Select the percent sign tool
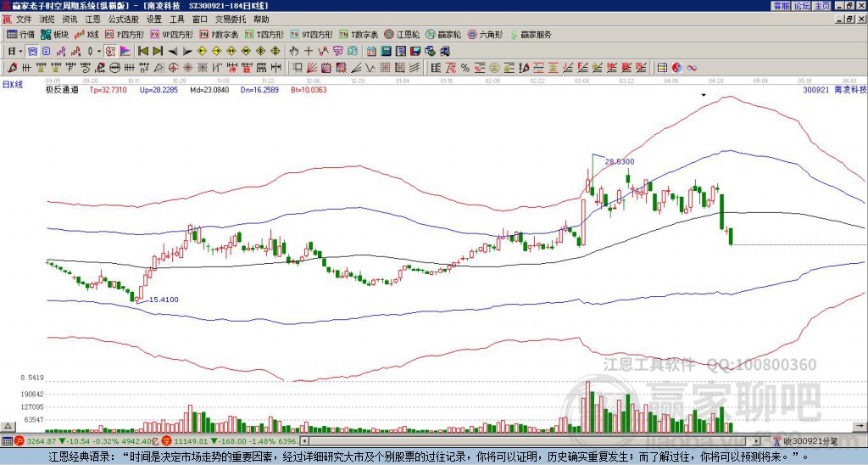The width and height of the screenshot is (868, 465). tap(465, 68)
